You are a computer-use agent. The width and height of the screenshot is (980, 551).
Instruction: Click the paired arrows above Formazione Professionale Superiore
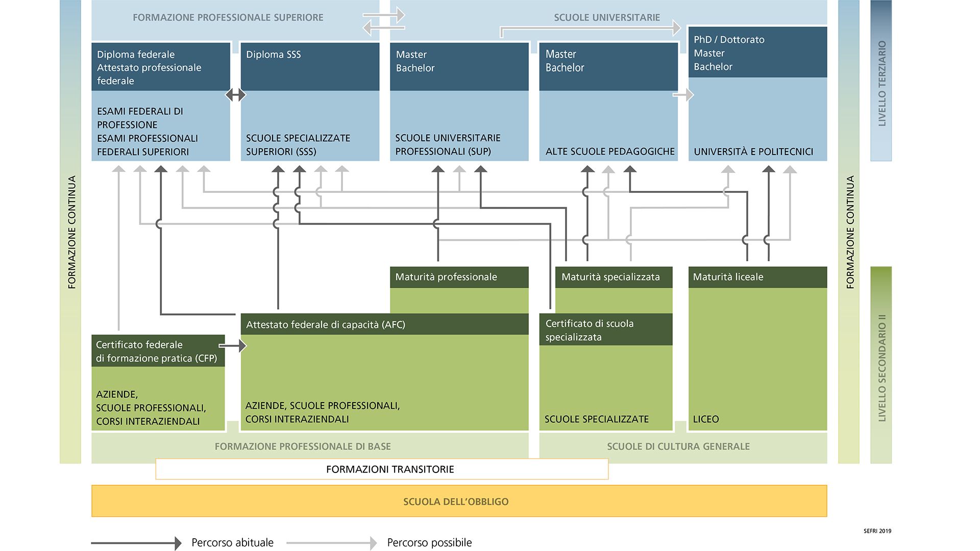[384, 21]
